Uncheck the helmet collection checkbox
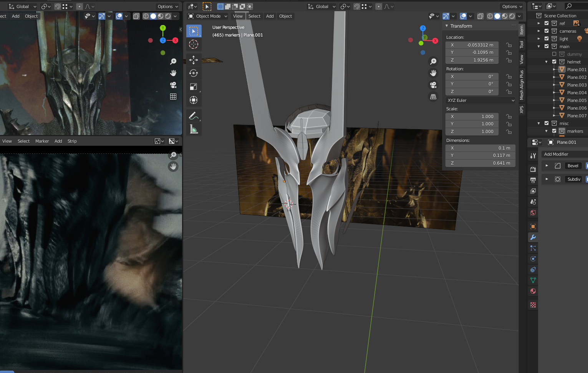Viewport: 588px width, 373px height. [x=554, y=62]
